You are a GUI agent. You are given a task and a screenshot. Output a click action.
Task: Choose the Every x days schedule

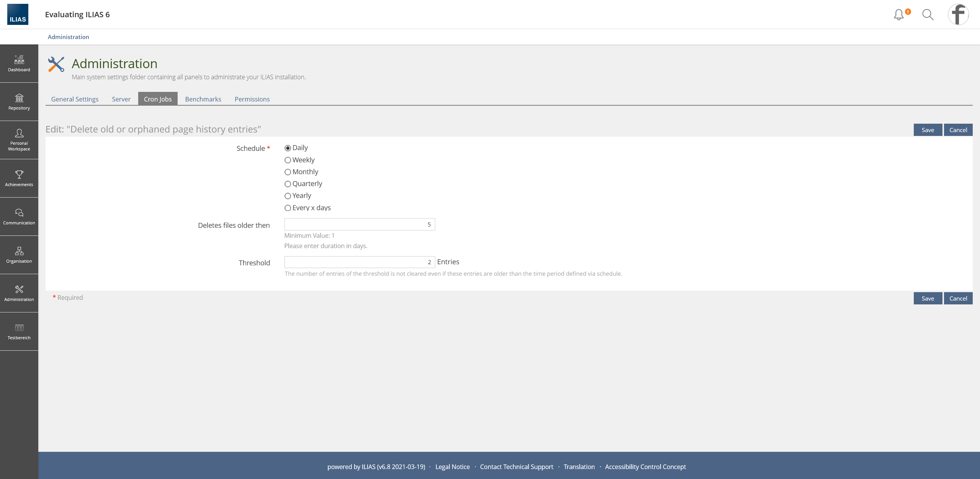(x=288, y=208)
